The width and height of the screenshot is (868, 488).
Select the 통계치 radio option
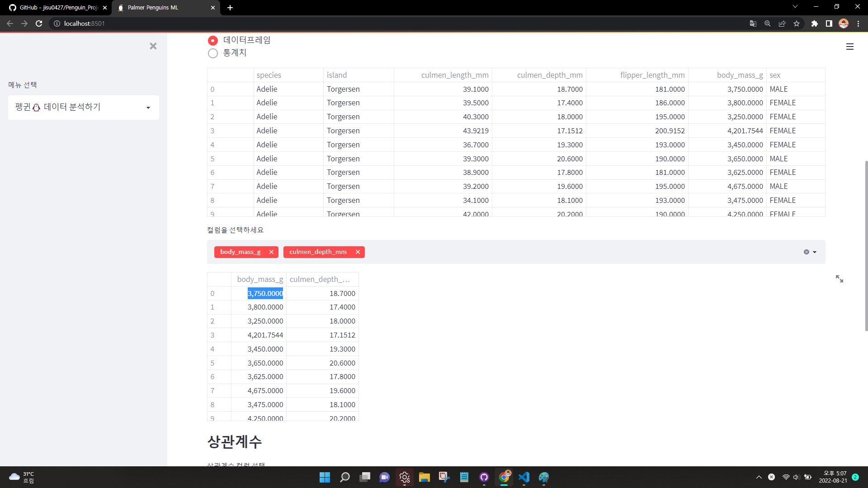coord(212,53)
